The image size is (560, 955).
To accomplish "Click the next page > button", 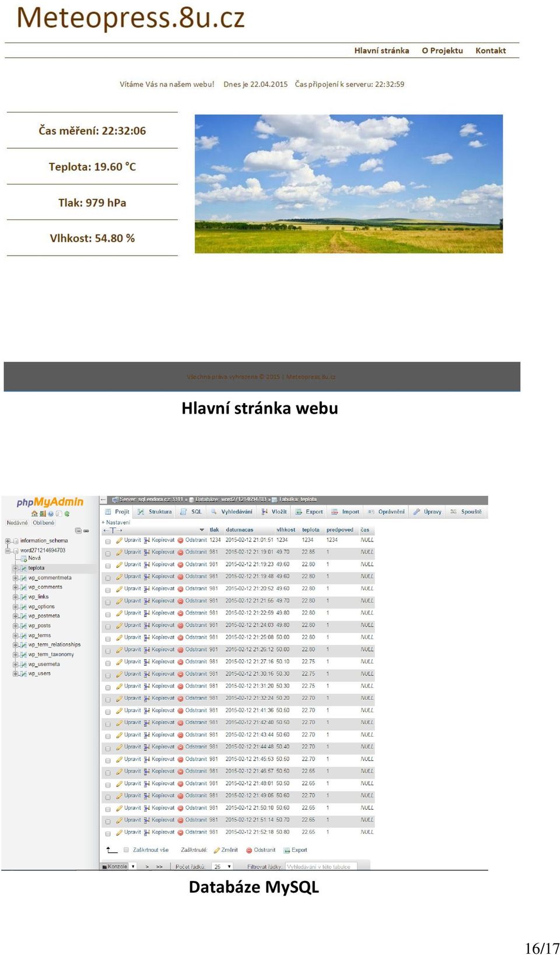I will point(147,867).
